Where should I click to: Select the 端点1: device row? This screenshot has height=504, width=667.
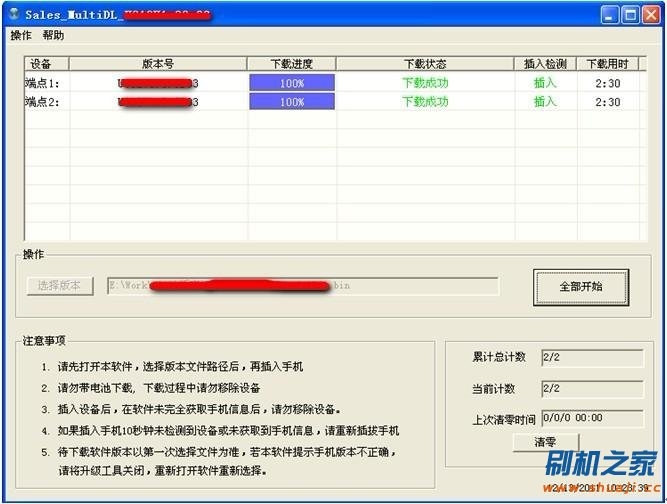click(x=335, y=83)
